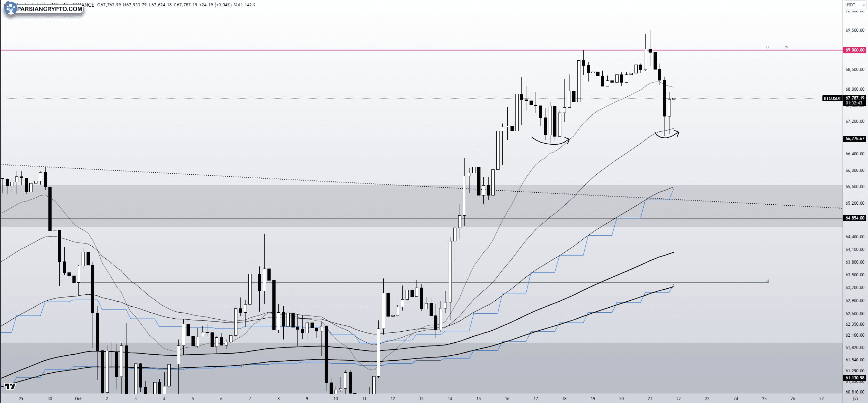Screen dimensions: 868x403
Task: Open the USDT currency dropdown
Action: pyautogui.click(x=855, y=5)
